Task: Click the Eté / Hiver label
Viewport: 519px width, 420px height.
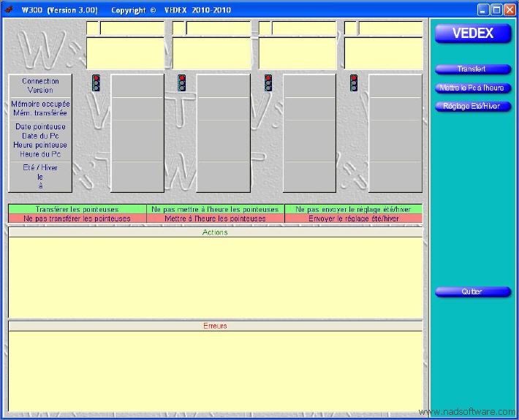Action: 40,168
